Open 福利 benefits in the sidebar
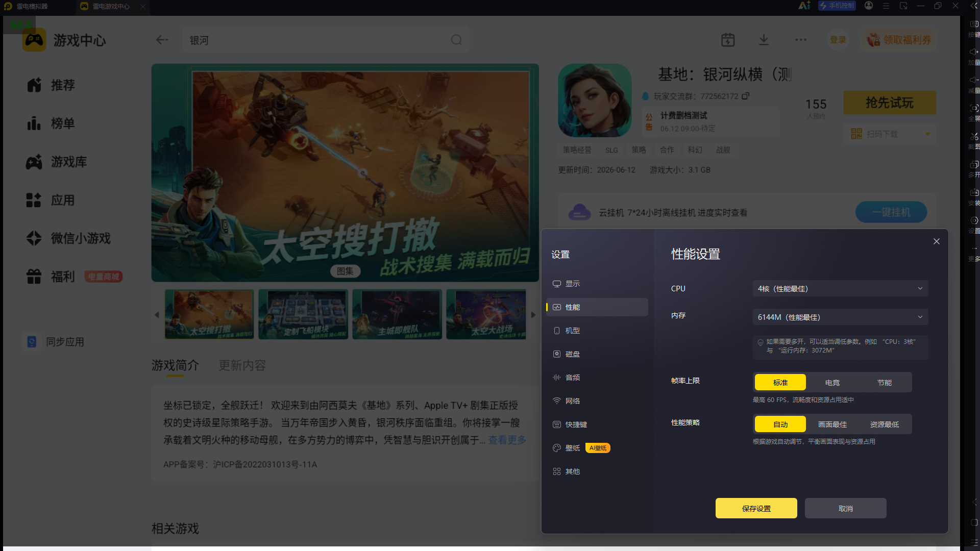 pos(51,277)
